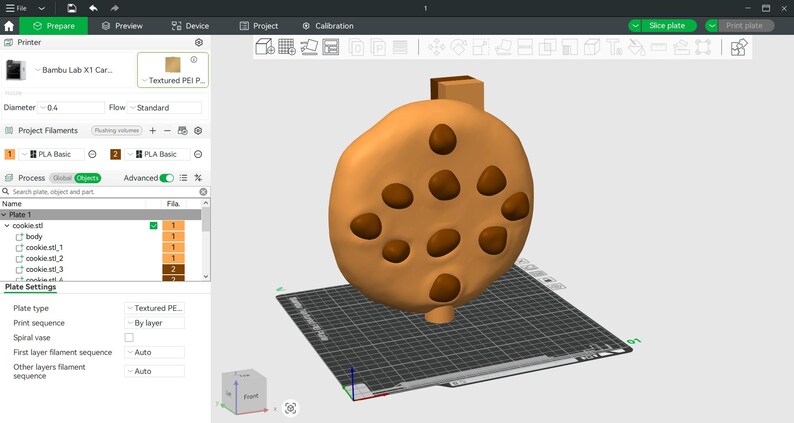Click the Undo arrow
This screenshot has width=794, height=423.
[x=93, y=8]
